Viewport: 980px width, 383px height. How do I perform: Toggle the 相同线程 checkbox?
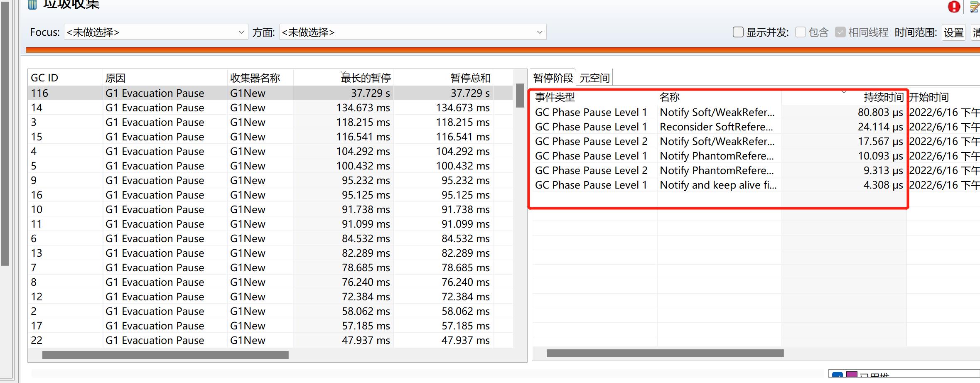pos(840,32)
